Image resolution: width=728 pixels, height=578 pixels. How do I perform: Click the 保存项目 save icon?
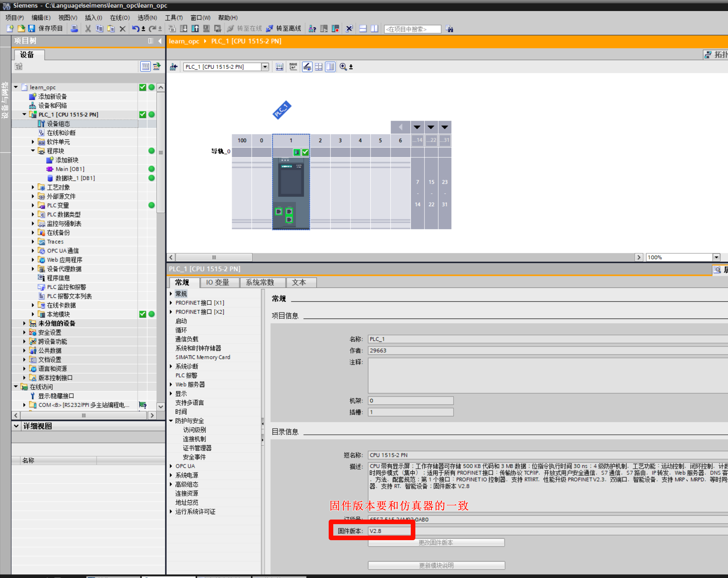point(32,29)
